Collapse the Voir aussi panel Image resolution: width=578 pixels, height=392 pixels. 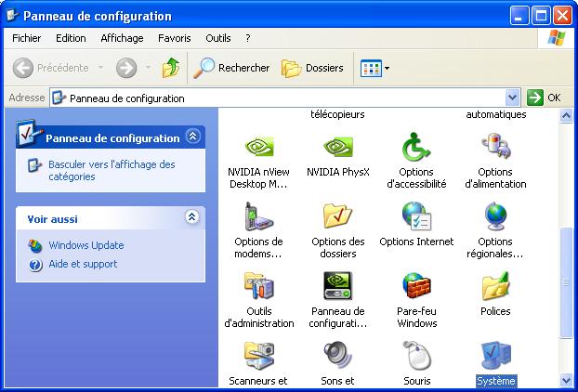(x=192, y=216)
